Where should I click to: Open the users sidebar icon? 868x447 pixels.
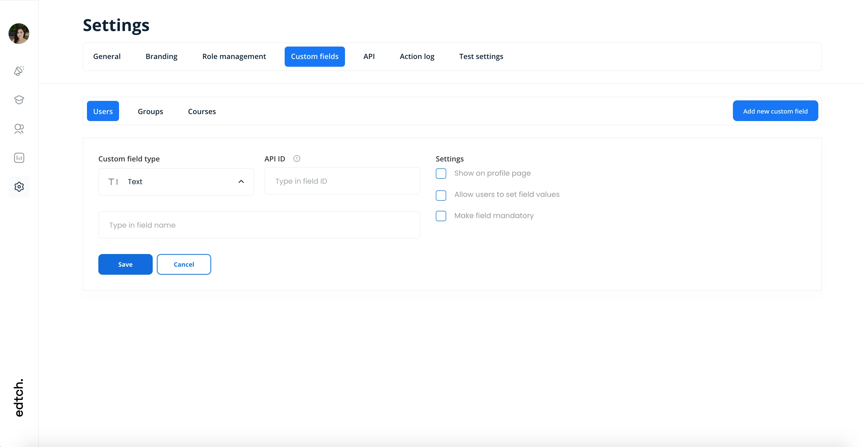(x=19, y=129)
